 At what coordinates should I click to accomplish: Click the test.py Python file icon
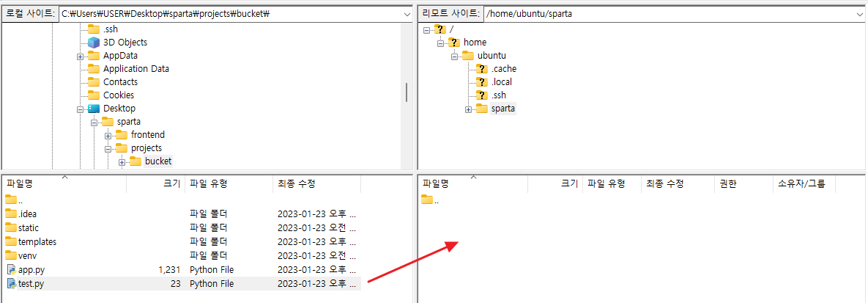[12, 284]
